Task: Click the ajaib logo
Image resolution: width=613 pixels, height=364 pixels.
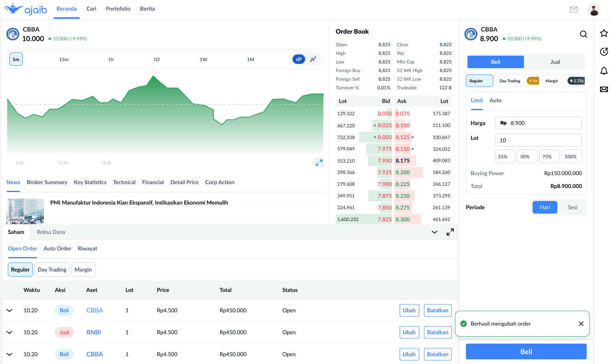Action: coord(26,9)
